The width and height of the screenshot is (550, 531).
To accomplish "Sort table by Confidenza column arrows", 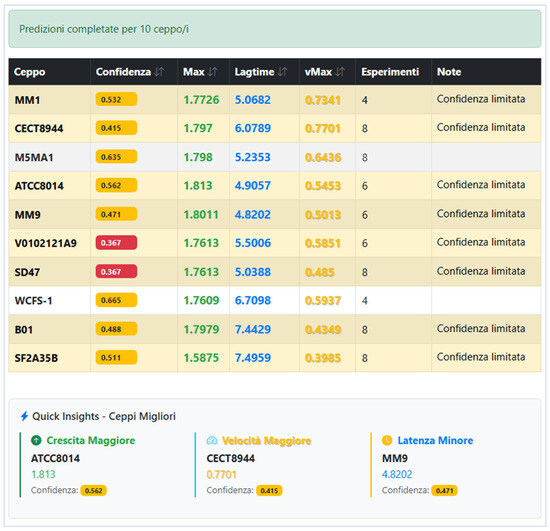I will click(x=159, y=72).
